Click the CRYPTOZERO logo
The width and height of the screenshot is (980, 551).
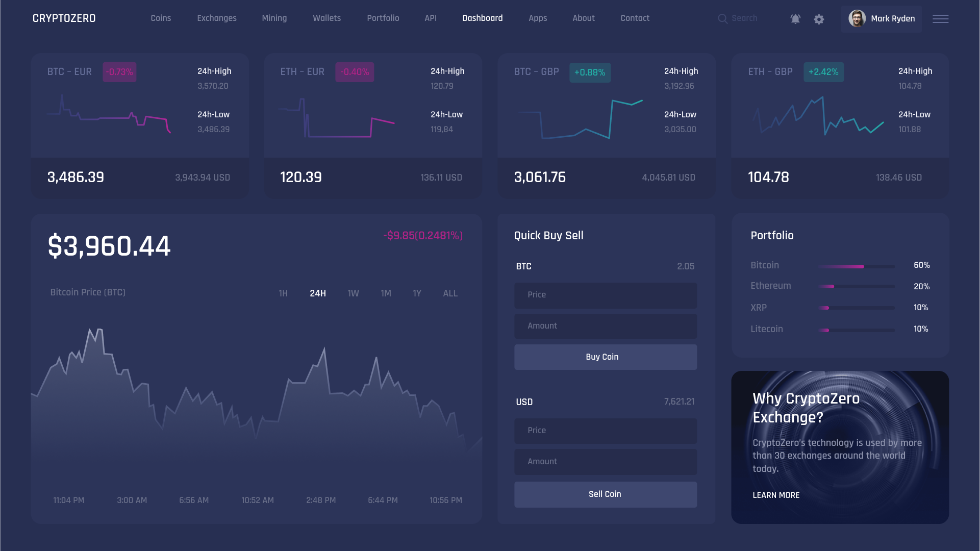click(64, 18)
